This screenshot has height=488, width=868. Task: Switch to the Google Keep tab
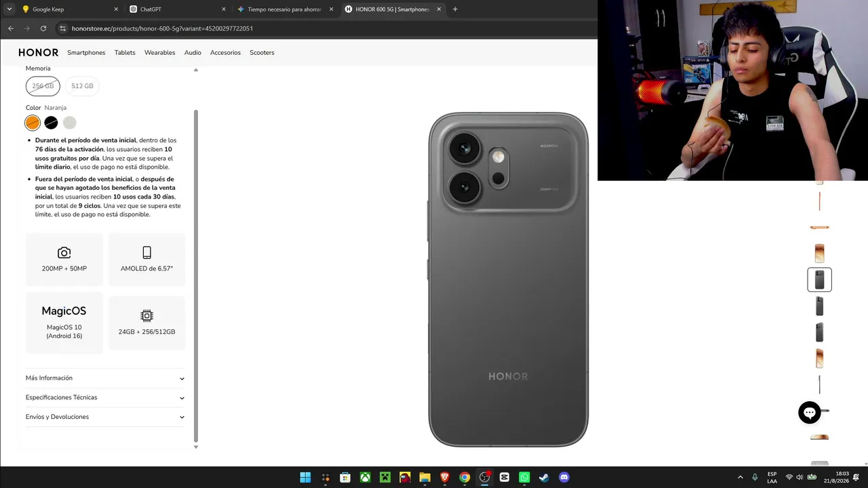pos(70,9)
